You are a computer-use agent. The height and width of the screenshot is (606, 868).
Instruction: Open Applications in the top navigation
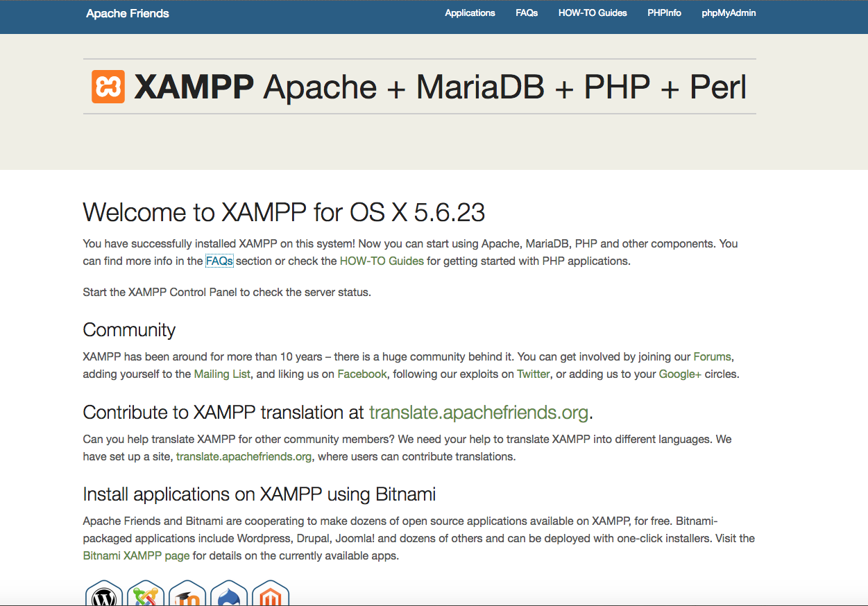coord(470,13)
